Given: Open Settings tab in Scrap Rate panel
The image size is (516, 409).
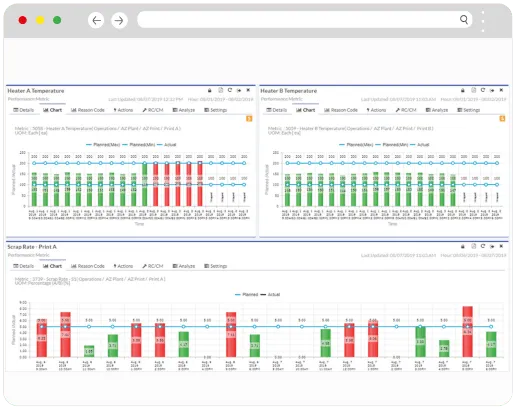Looking at the screenshot, I should tap(216, 266).
